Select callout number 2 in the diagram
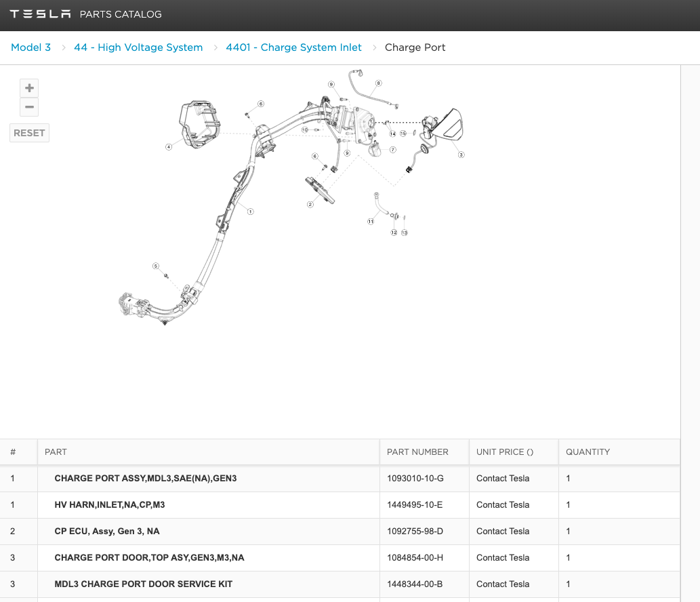The height and width of the screenshot is (602, 700). pyautogui.click(x=310, y=204)
